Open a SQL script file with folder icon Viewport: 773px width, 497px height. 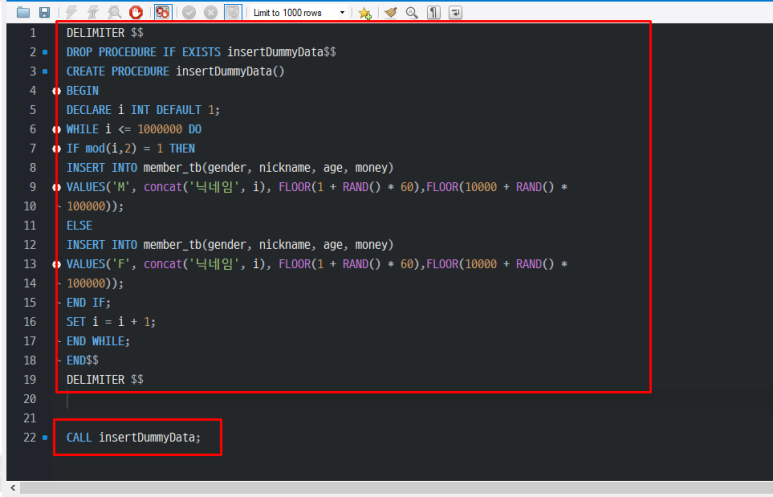point(23,12)
